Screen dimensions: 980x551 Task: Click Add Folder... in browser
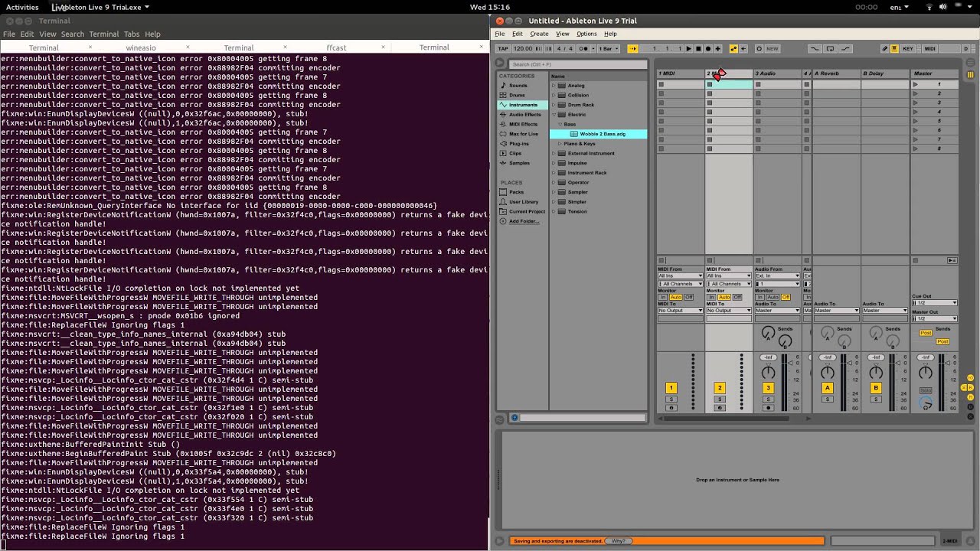tap(524, 221)
